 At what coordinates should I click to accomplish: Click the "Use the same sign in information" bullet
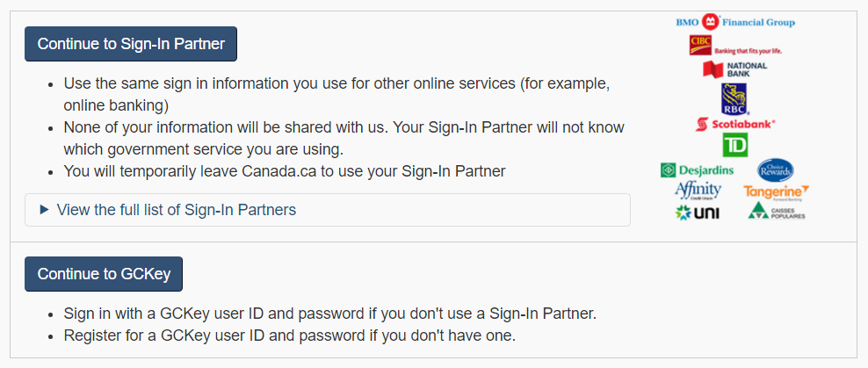[336, 94]
